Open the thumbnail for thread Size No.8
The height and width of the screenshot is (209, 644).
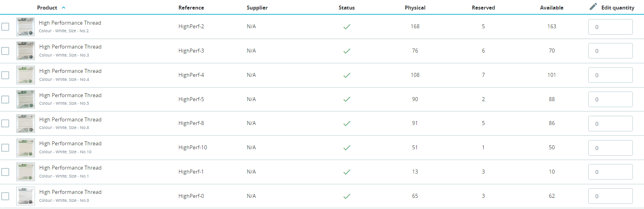pos(25,123)
